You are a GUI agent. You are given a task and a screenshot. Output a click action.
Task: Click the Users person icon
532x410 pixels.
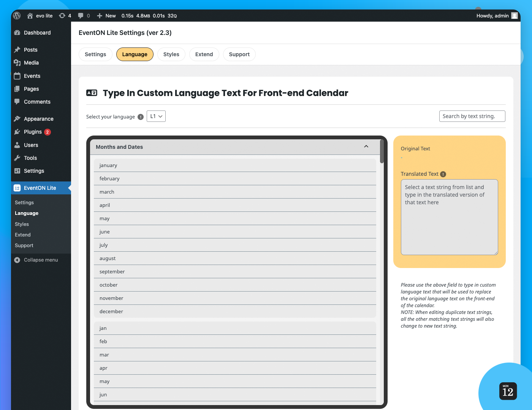17,145
